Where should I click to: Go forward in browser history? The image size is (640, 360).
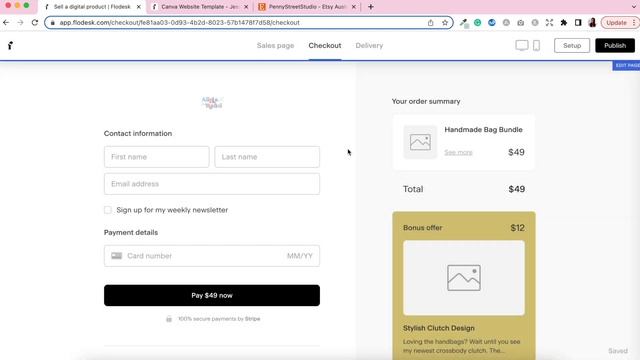point(20,22)
